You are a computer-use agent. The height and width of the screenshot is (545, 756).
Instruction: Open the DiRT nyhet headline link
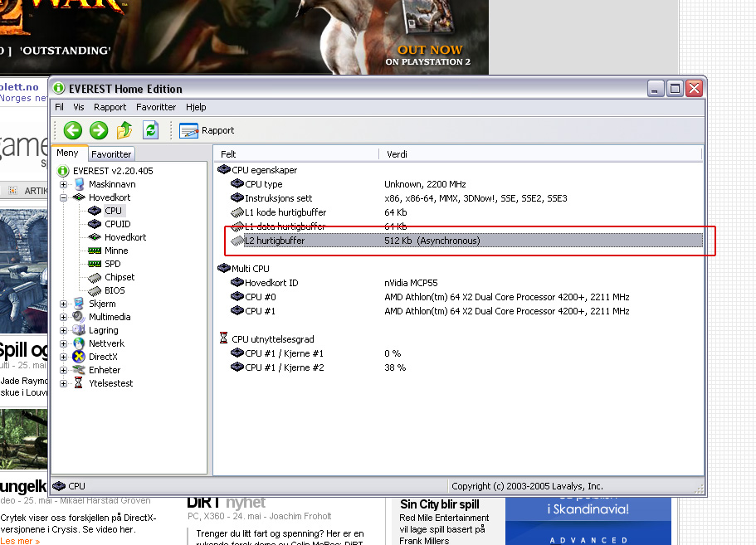(226, 503)
